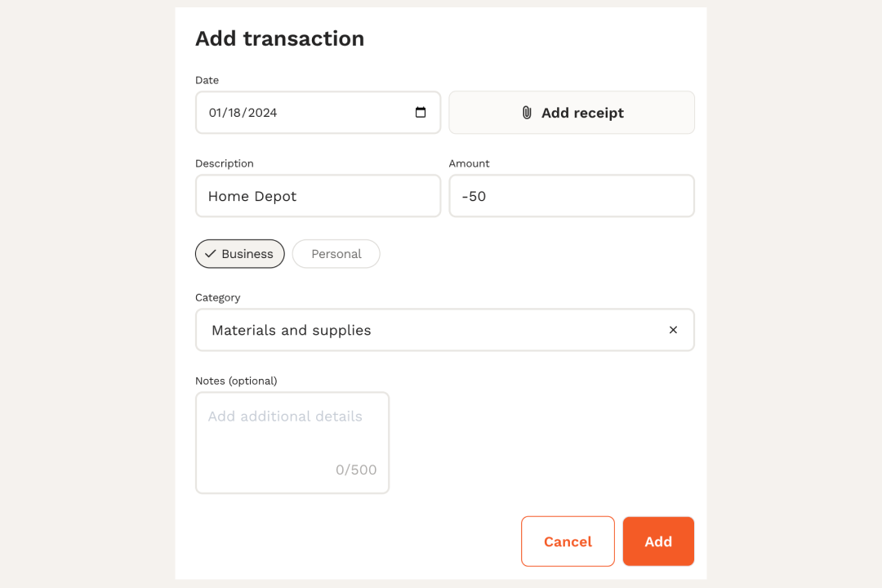882x588 pixels.
Task: Click the paperclip attachment icon
Action: pyautogui.click(x=527, y=113)
